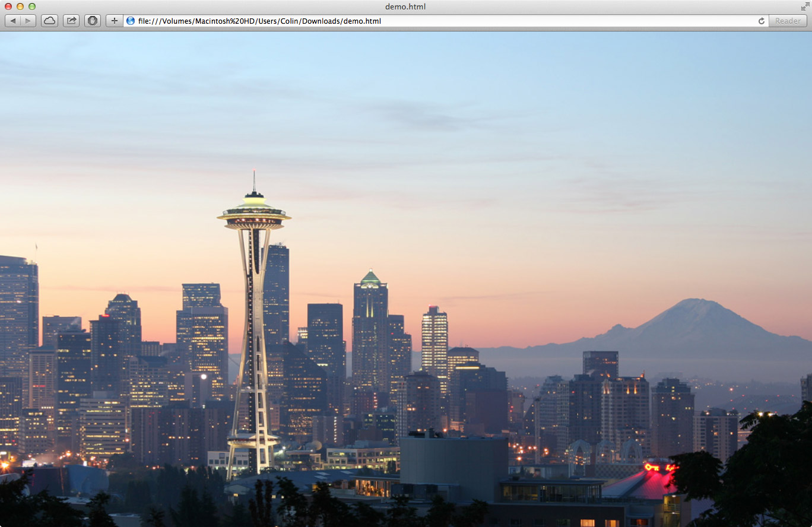Go back to the previous page
812x527 pixels.
[x=13, y=21]
